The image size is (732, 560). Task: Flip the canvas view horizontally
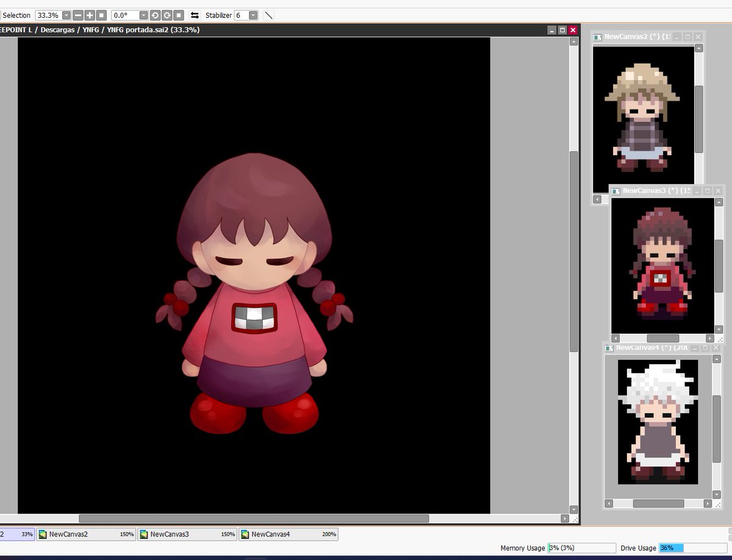pos(195,15)
